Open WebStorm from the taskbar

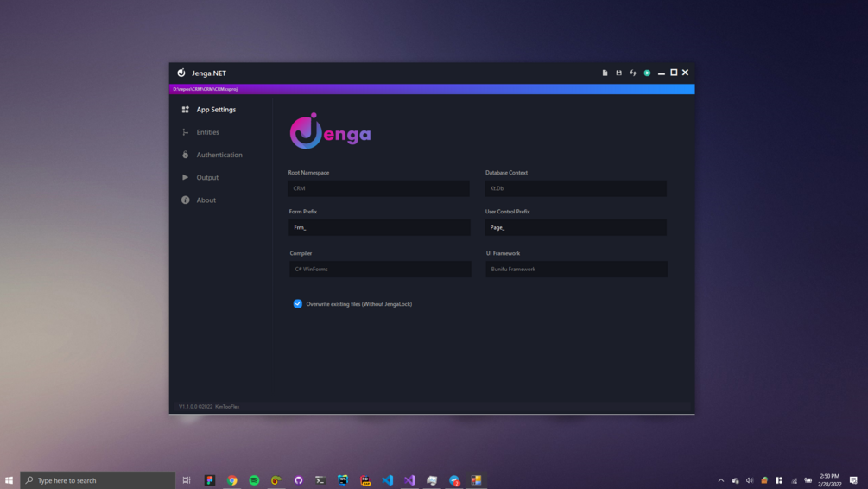[x=343, y=480]
